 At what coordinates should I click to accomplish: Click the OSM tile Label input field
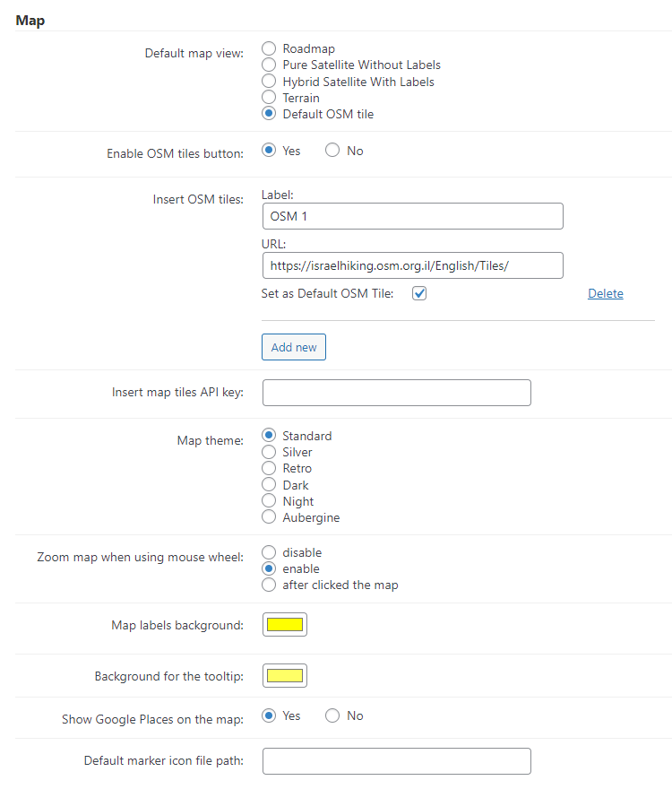[412, 216]
